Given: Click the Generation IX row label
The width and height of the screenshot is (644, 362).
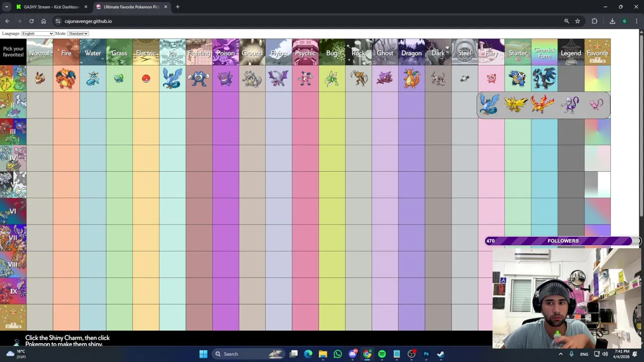Looking at the screenshot, I should coord(13,291).
